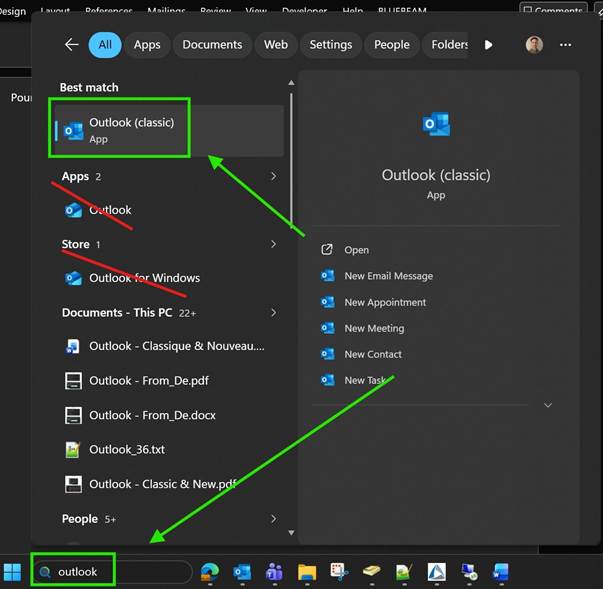The height and width of the screenshot is (589, 603).
Task: Open the three-dot options menu
Action: [x=565, y=45]
